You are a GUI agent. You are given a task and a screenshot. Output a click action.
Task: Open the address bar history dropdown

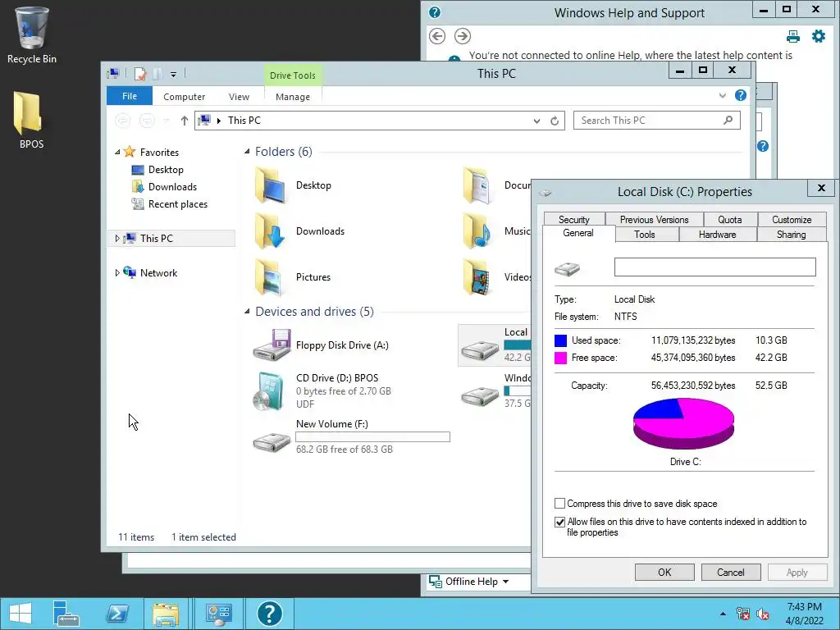[x=536, y=121]
